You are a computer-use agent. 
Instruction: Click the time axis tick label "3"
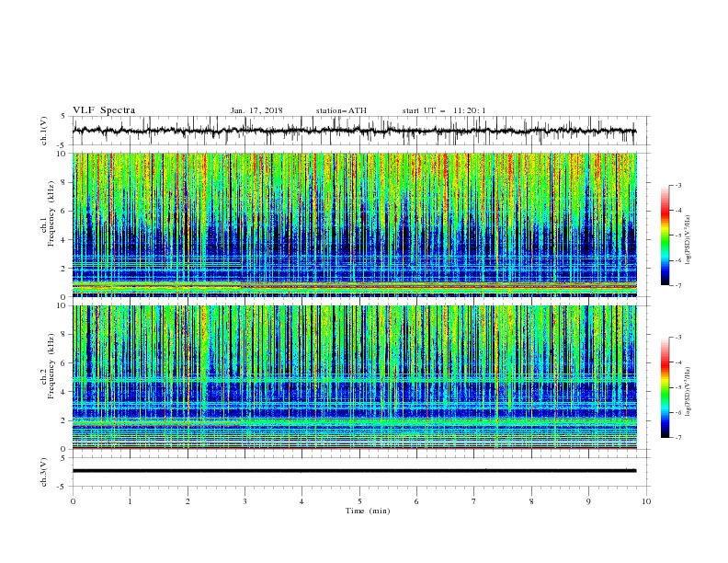[245, 501]
